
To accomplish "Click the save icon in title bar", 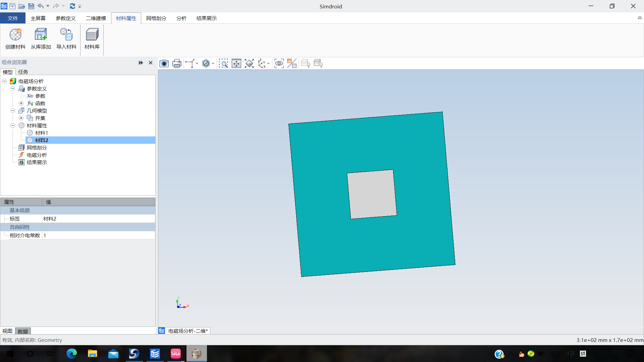I will [31, 6].
